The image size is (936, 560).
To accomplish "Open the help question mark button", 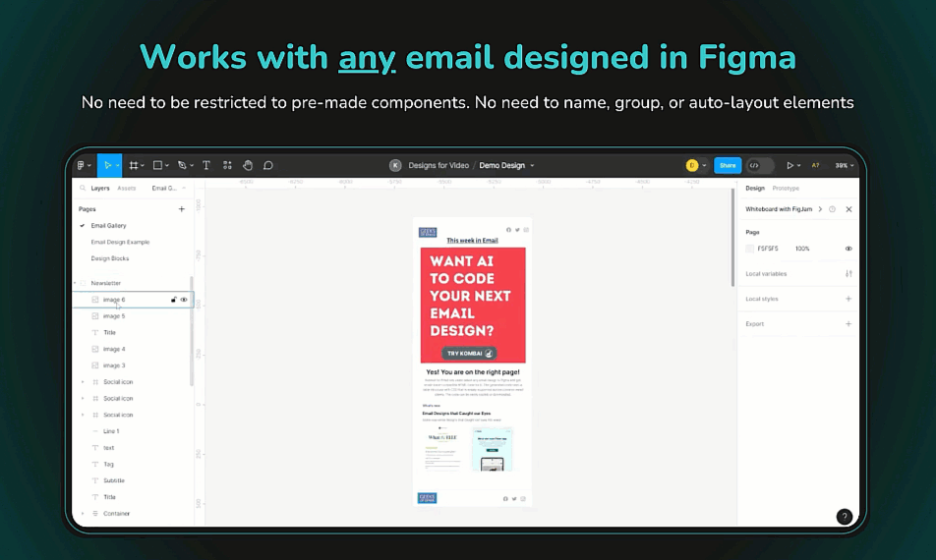I will click(844, 517).
